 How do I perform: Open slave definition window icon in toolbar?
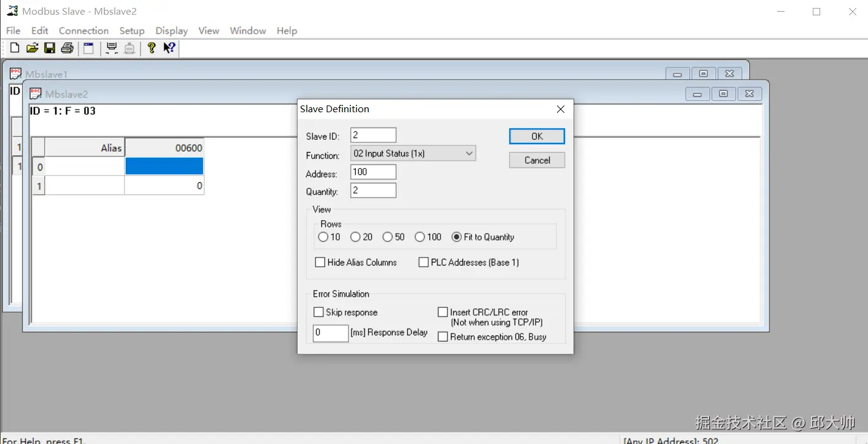point(88,48)
